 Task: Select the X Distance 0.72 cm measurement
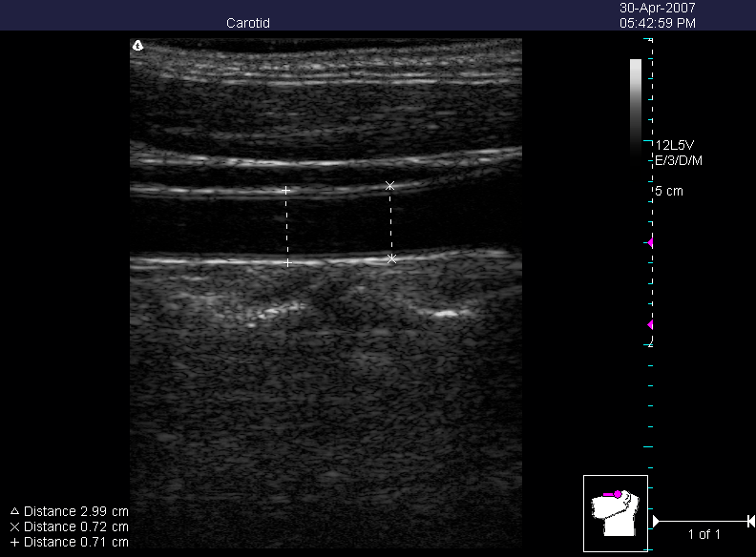[x=69, y=526]
